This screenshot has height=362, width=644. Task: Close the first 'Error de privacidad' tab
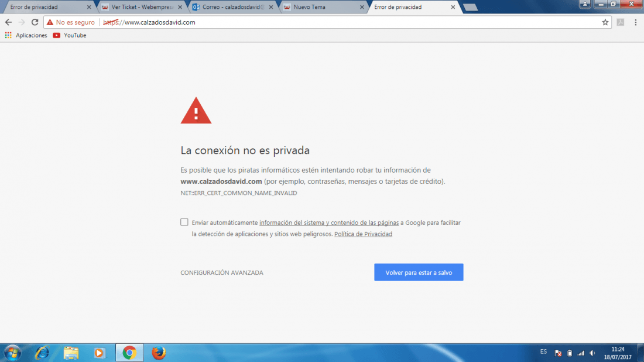(89, 7)
